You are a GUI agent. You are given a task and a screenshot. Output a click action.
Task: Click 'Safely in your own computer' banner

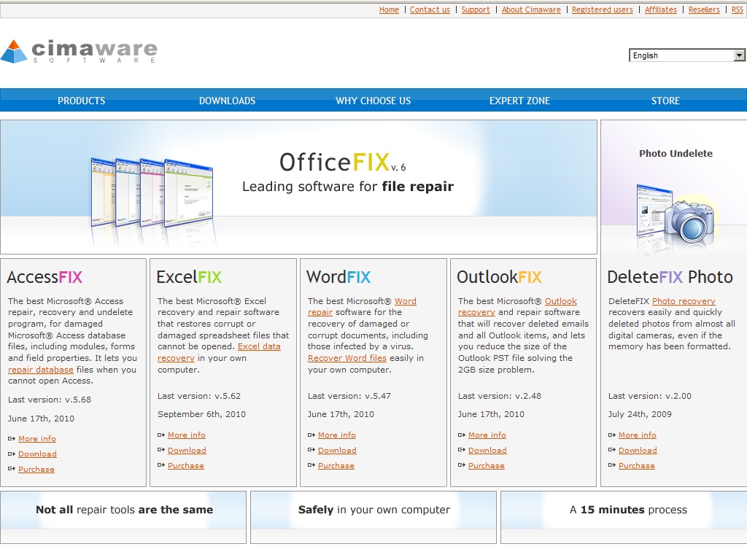[373, 517]
